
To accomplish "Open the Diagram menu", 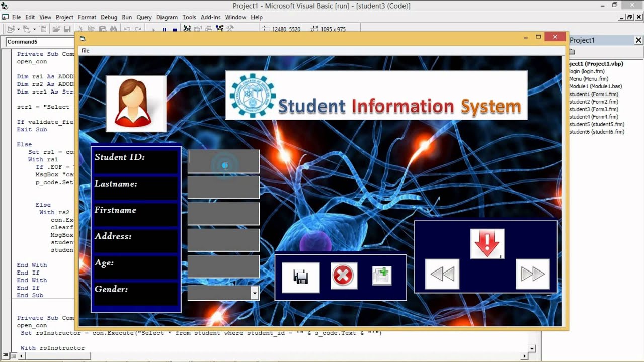I will pyautogui.click(x=167, y=17).
